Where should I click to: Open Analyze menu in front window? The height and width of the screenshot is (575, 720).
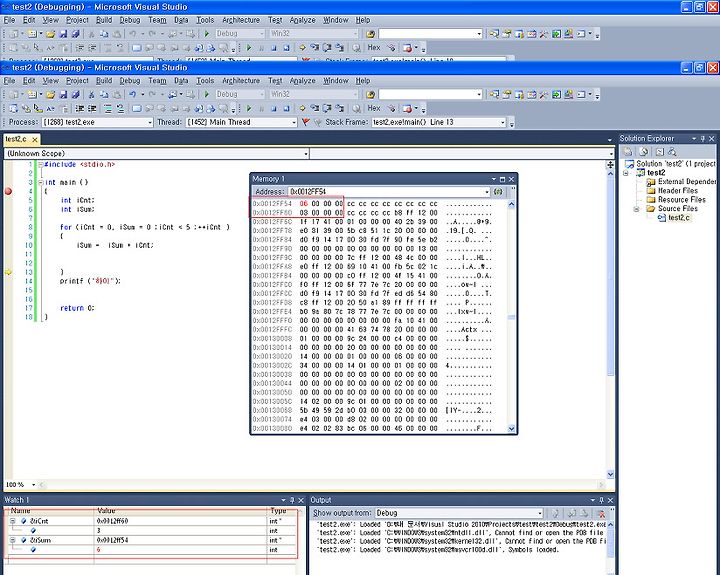(x=303, y=81)
